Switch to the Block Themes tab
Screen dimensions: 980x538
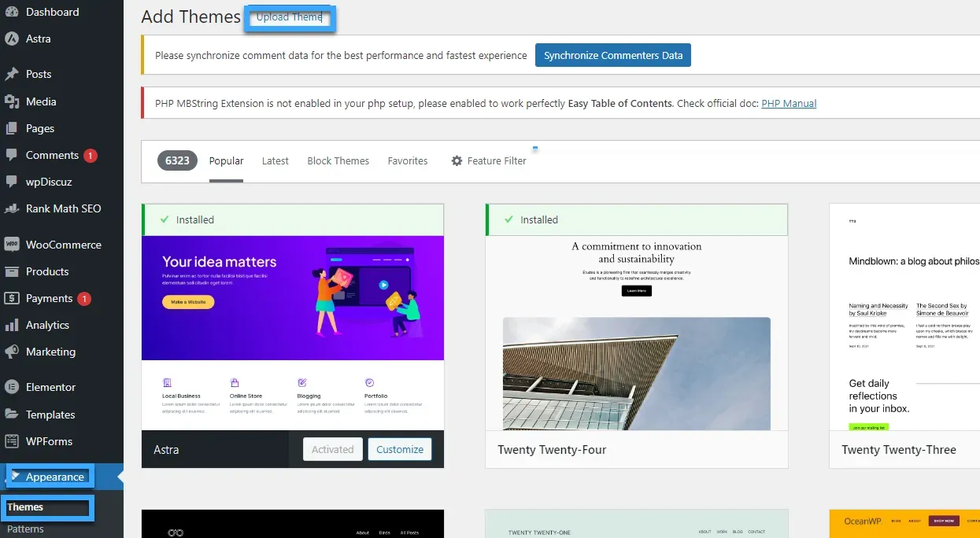click(338, 160)
